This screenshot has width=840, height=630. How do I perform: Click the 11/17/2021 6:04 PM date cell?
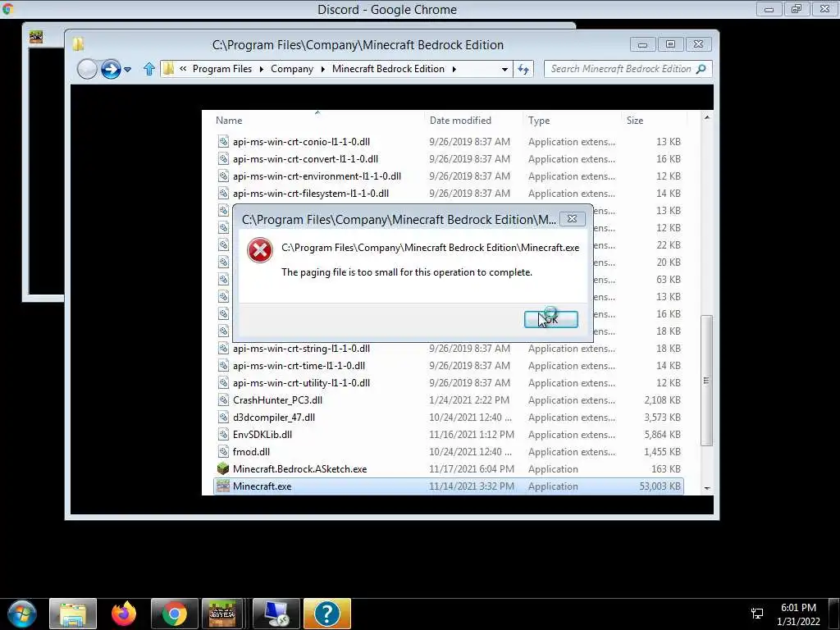pyautogui.click(x=472, y=468)
